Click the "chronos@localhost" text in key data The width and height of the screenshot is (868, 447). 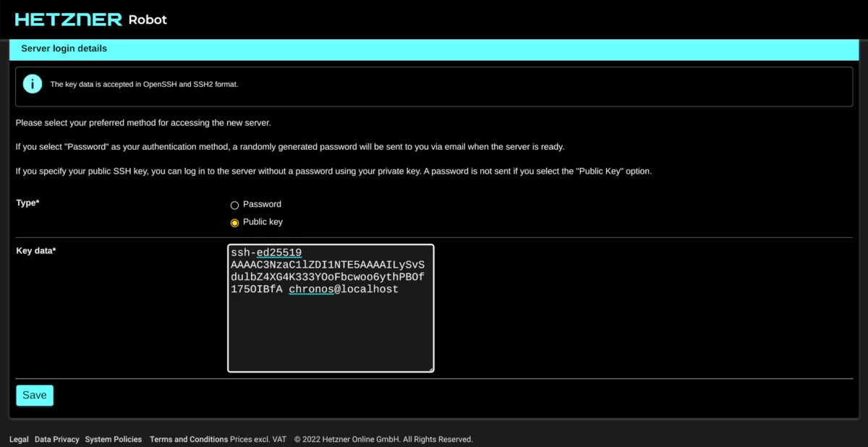344,289
